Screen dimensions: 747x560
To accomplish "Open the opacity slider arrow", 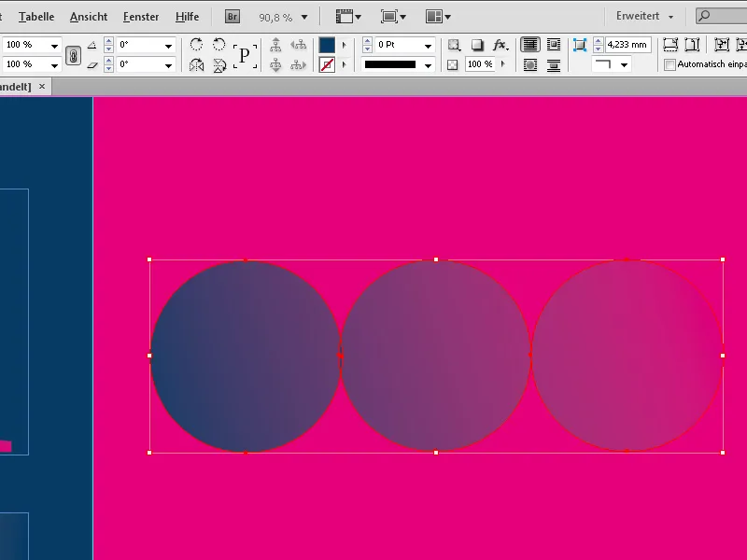I will tap(502, 64).
